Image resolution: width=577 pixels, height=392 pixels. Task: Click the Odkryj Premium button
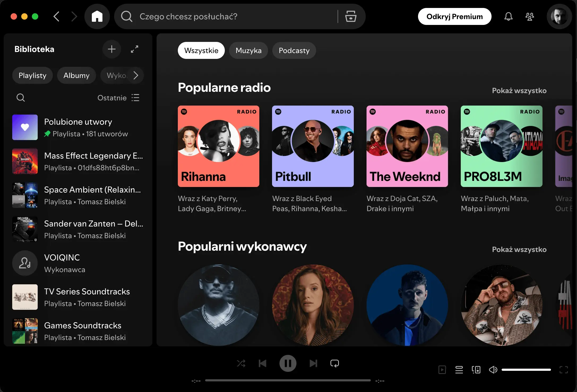(x=454, y=16)
